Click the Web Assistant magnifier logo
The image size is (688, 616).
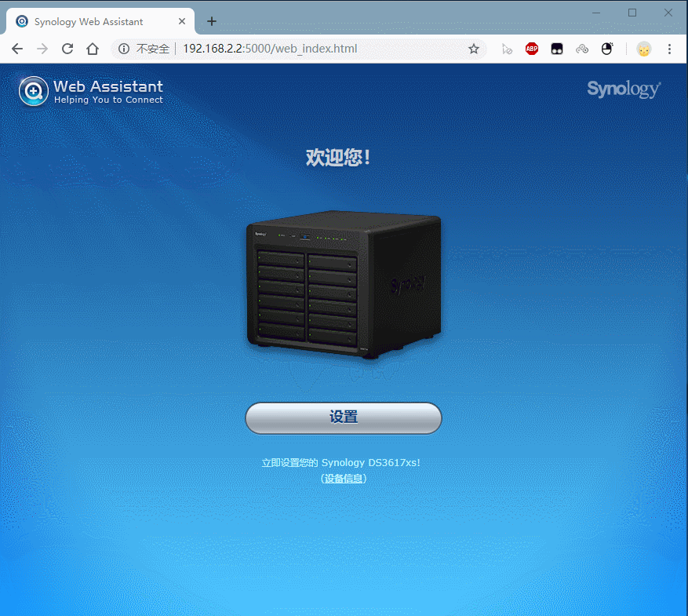click(34, 91)
